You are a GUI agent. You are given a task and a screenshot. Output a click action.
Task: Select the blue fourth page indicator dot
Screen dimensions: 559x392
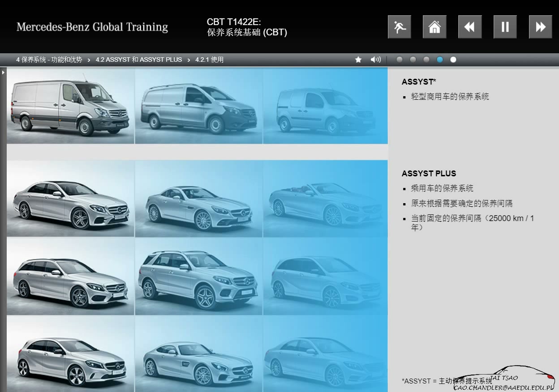pos(440,60)
